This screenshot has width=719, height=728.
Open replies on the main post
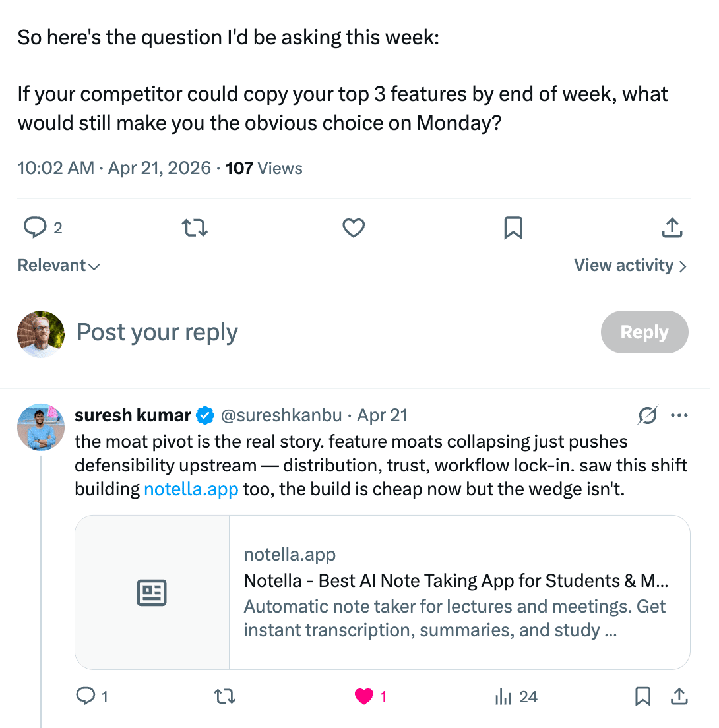34,228
